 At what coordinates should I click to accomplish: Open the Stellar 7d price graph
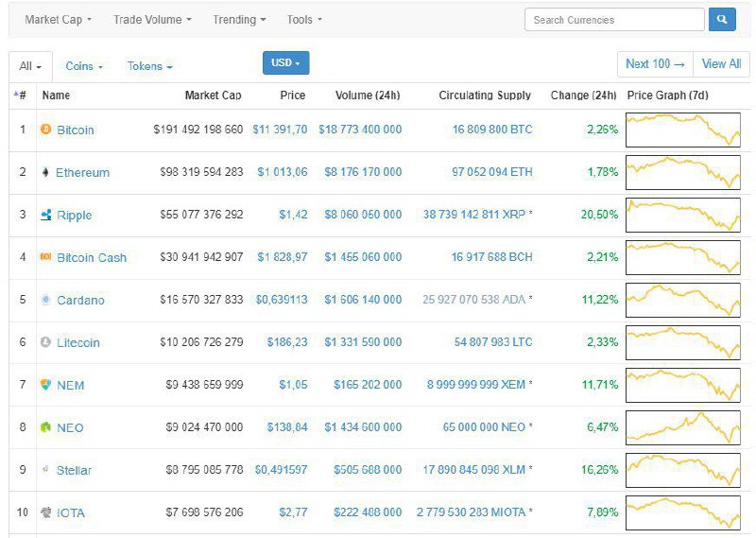click(682, 470)
